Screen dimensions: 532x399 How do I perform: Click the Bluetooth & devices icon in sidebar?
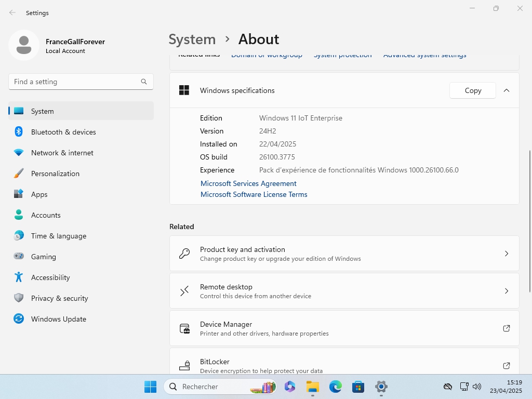pyautogui.click(x=19, y=132)
